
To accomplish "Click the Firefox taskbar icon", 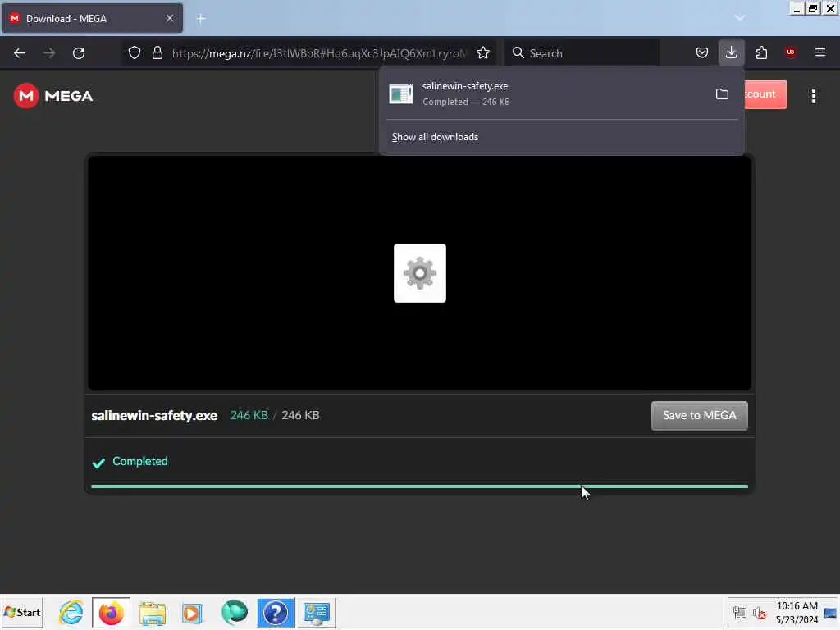I will (x=111, y=612).
